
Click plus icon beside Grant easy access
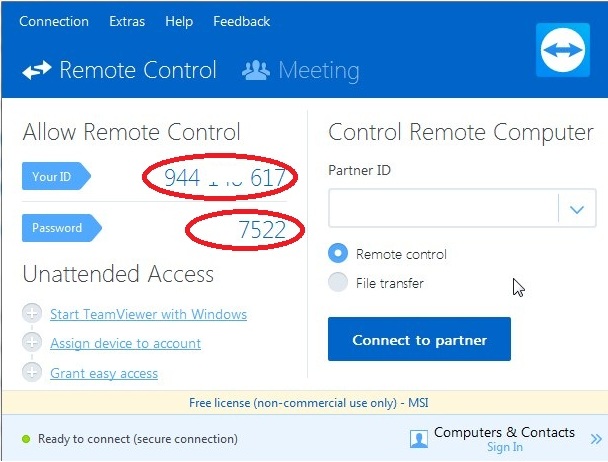[x=32, y=372]
